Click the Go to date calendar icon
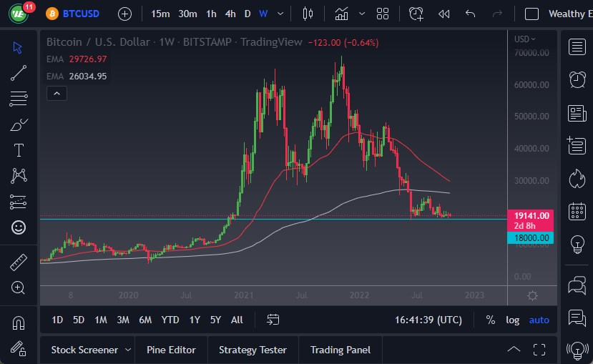Image resolution: width=593 pixels, height=364 pixels. point(273,320)
